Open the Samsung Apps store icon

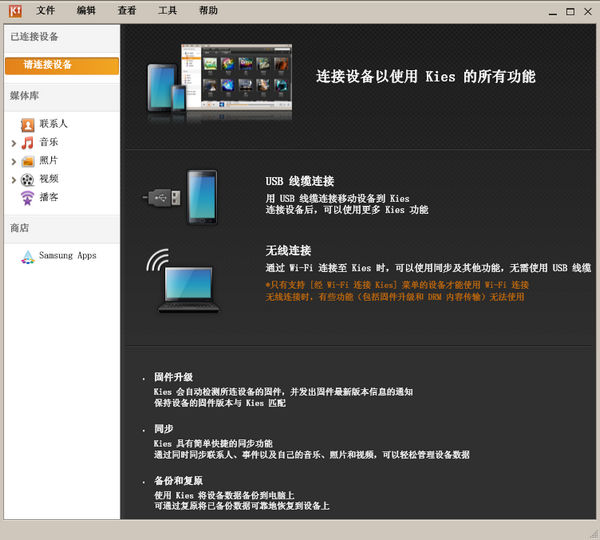(x=28, y=257)
